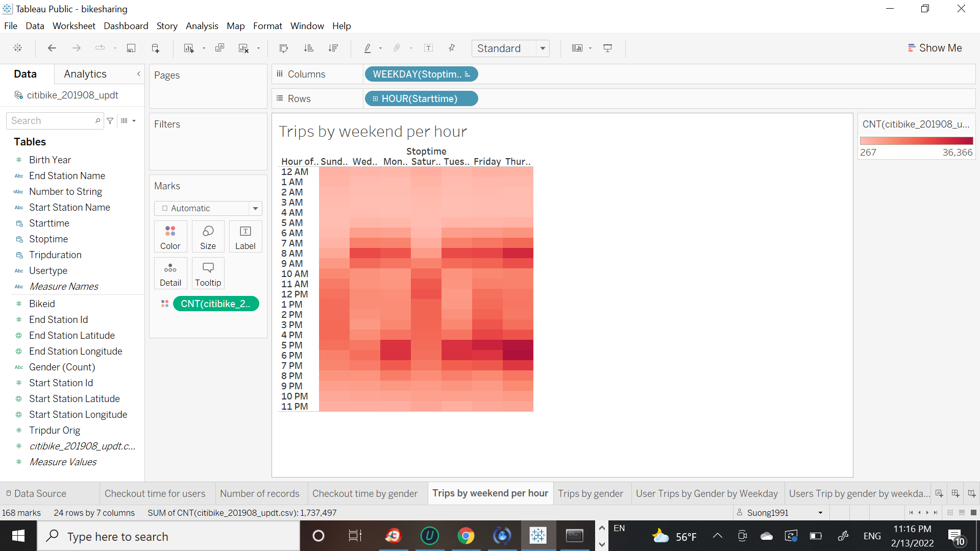Open the Tooltip marks card
Viewport: 980px width, 551px height.
point(208,273)
